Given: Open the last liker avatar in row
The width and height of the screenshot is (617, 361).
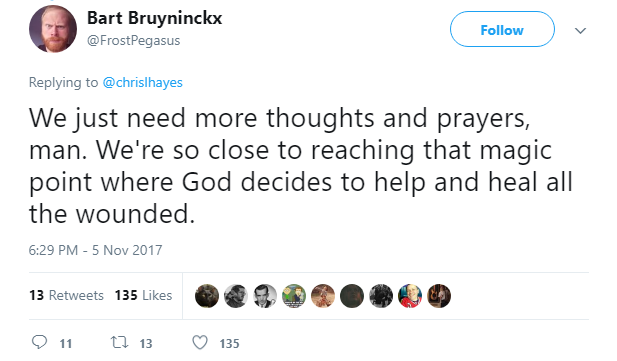Looking at the screenshot, I should click(x=439, y=296).
